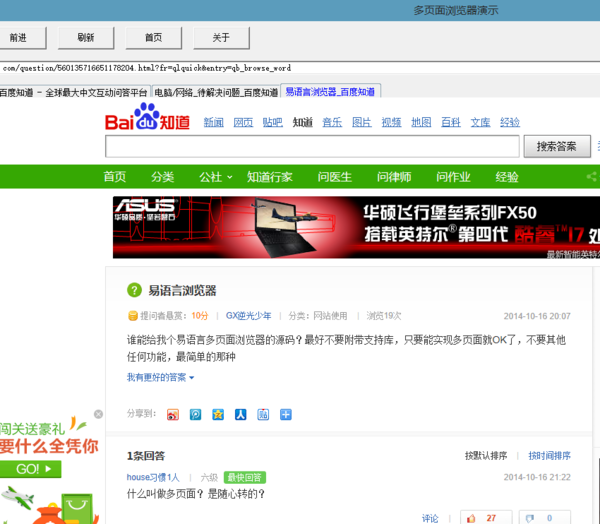Viewport: 600px width, 524px height.
Task: Click the 刷新 refresh button
Action: (86, 38)
